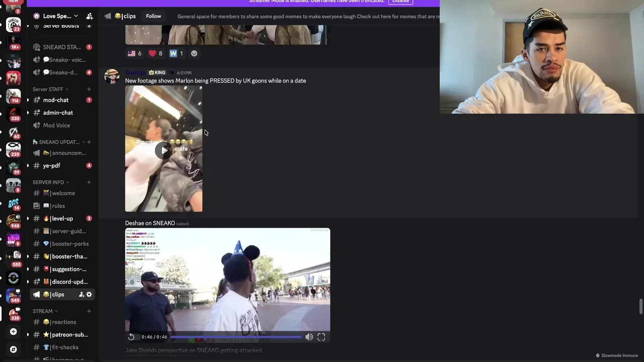Open the server with the 59 badge
644x362 pixels.
pos(14,167)
